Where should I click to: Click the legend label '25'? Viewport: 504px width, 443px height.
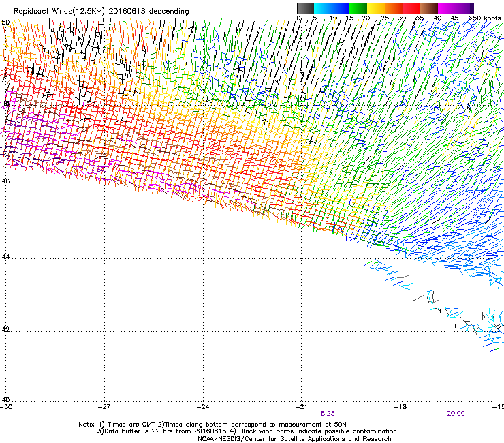tap(385, 18)
